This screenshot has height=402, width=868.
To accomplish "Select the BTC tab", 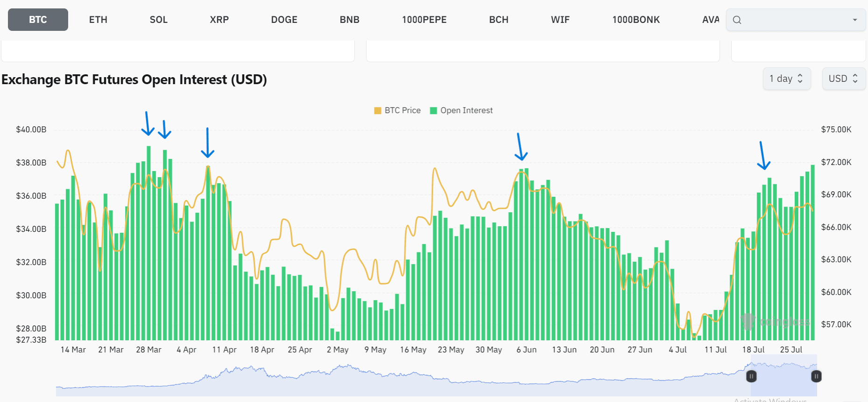I will pyautogui.click(x=38, y=20).
